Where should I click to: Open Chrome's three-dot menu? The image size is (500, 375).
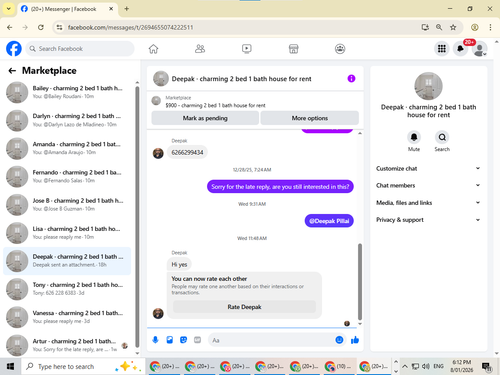490,27
